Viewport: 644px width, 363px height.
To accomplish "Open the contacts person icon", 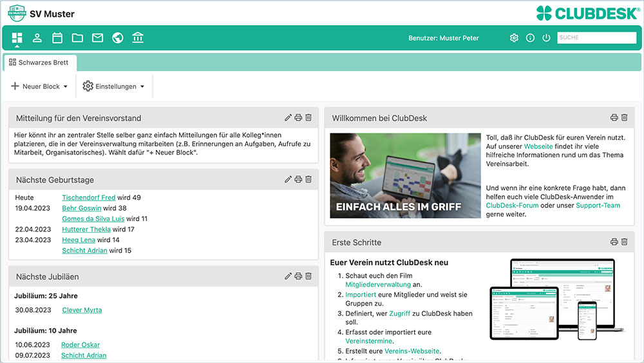I will point(37,38).
